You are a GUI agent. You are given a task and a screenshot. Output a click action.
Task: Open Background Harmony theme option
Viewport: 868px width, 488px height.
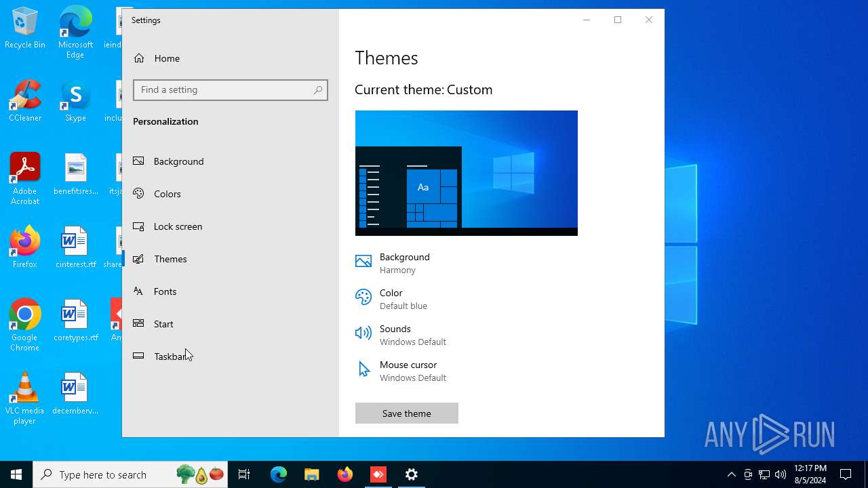click(405, 263)
